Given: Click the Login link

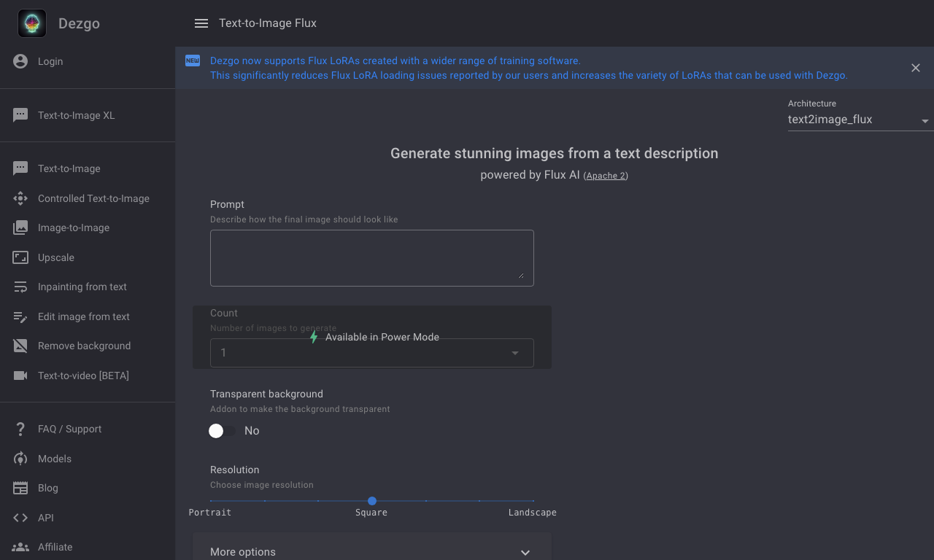Looking at the screenshot, I should coord(88,61).
